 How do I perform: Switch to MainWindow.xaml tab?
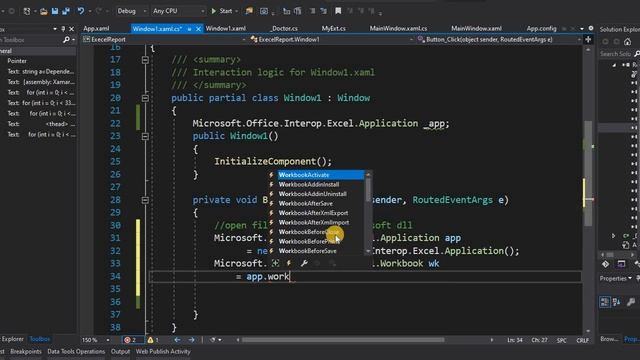pyautogui.click(x=476, y=29)
